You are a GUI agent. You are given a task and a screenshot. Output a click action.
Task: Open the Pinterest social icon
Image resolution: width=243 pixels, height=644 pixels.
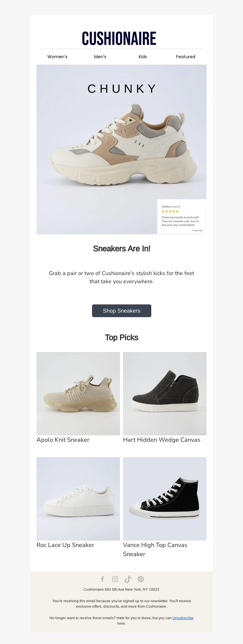click(141, 579)
